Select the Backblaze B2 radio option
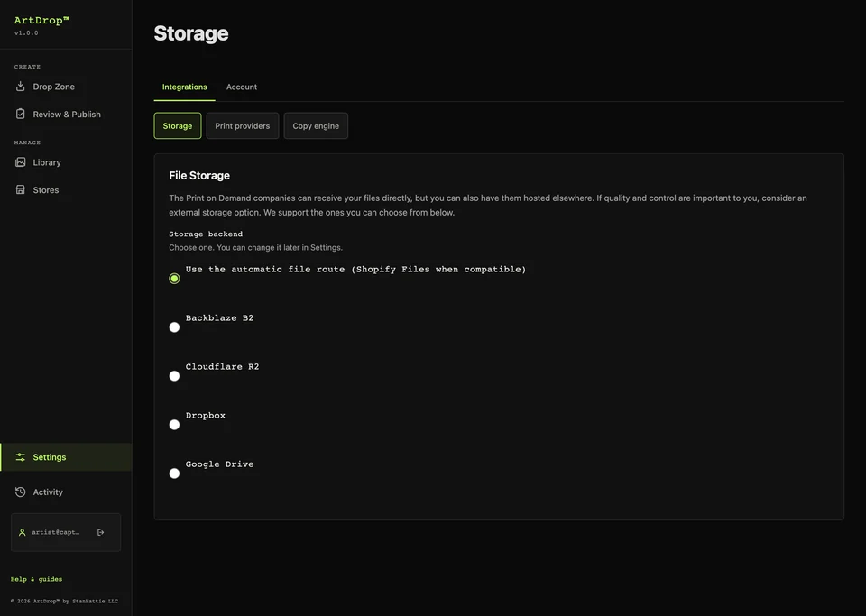The image size is (866, 616). [174, 327]
